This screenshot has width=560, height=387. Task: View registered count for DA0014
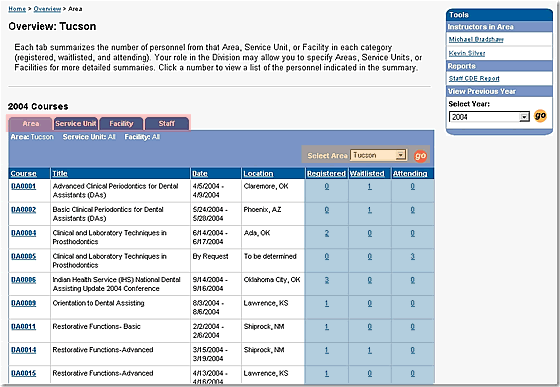click(327, 350)
